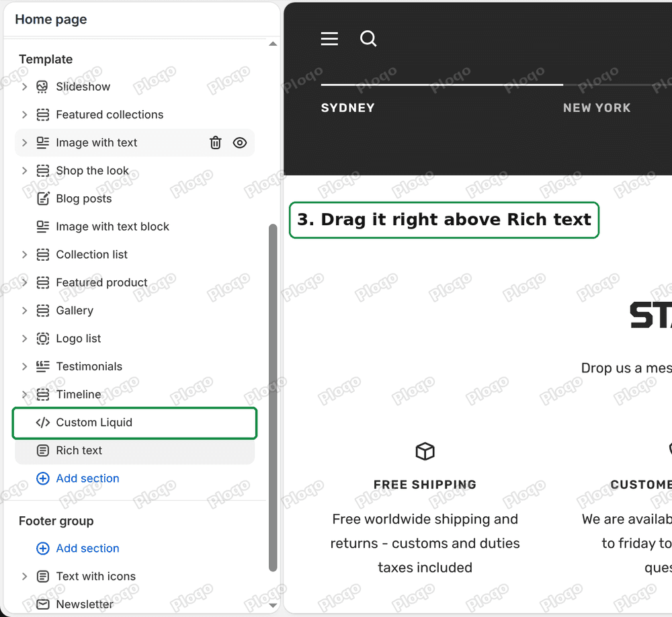The width and height of the screenshot is (672, 617).
Task: Click the Timeline section label
Action: tap(79, 395)
